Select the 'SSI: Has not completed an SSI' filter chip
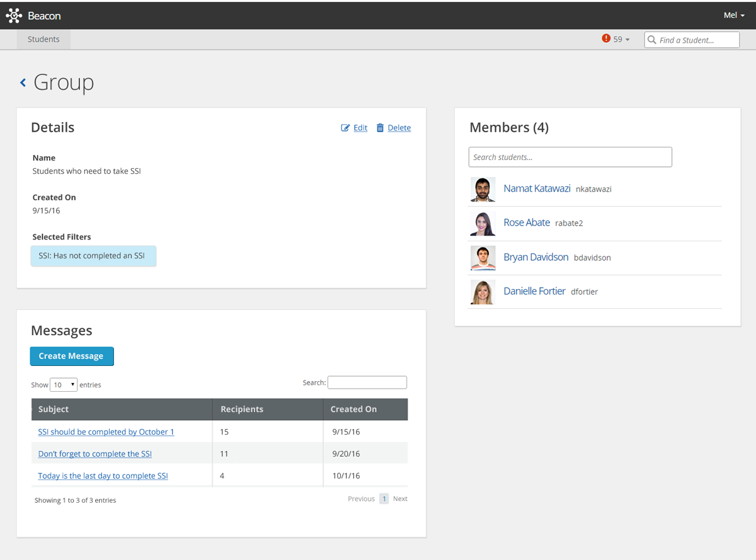 coord(93,256)
